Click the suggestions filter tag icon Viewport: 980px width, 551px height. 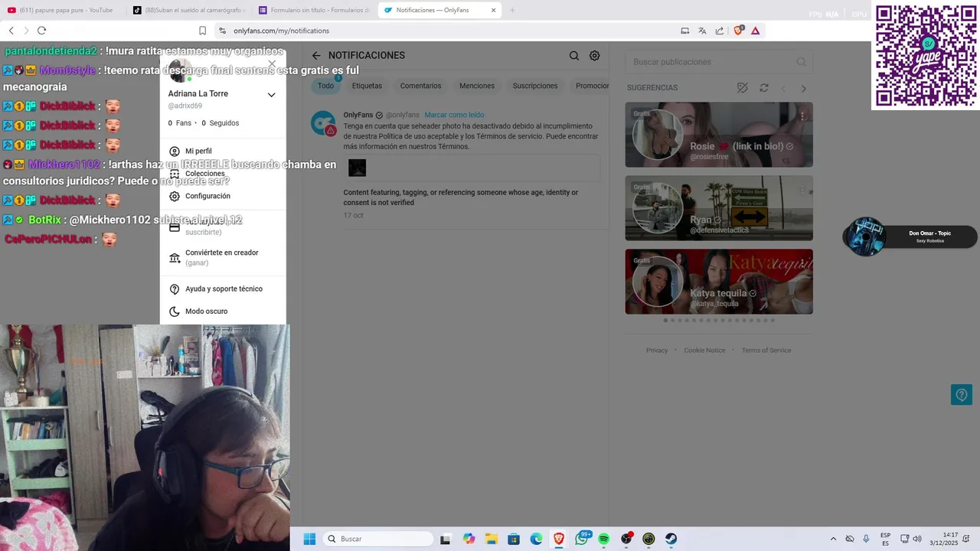(742, 88)
